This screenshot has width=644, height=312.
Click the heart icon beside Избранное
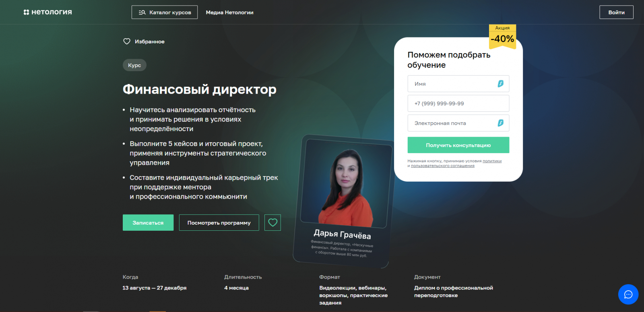click(127, 41)
